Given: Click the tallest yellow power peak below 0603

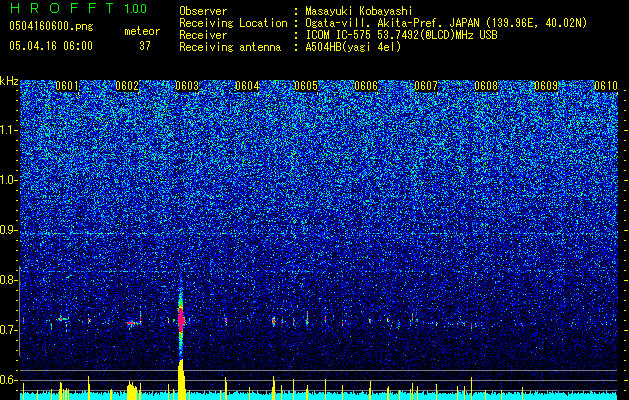Looking at the screenshot, I should tap(181, 379).
